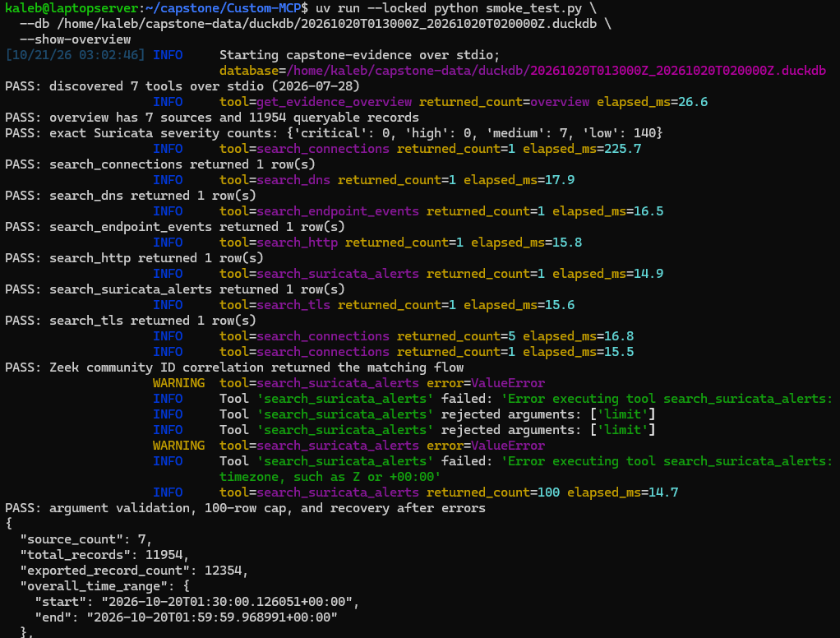Click the "total_records": 11954 JSON line
Image resolution: width=840 pixels, height=638 pixels.
[x=105, y=555]
